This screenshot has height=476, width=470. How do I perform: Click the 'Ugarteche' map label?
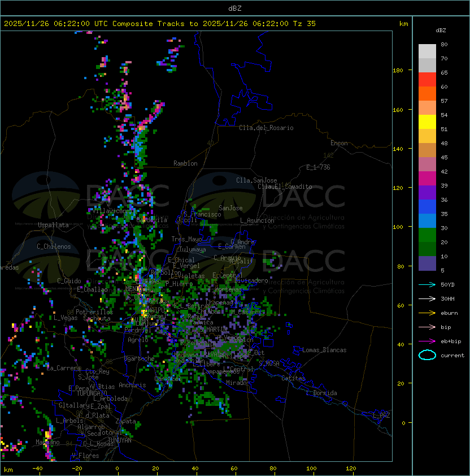[x=140, y=359]
